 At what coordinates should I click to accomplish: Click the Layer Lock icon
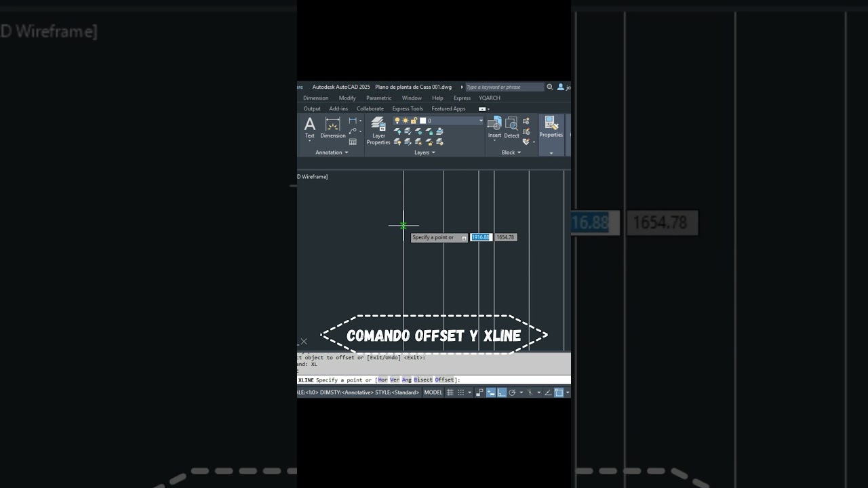coord(430,131)
